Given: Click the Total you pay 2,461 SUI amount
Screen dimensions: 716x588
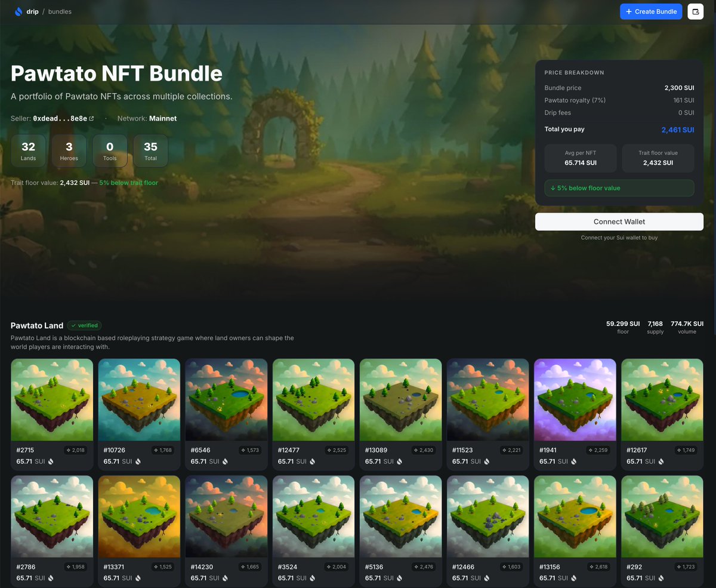Looking at the screenshot, I should tap(678, 130).
